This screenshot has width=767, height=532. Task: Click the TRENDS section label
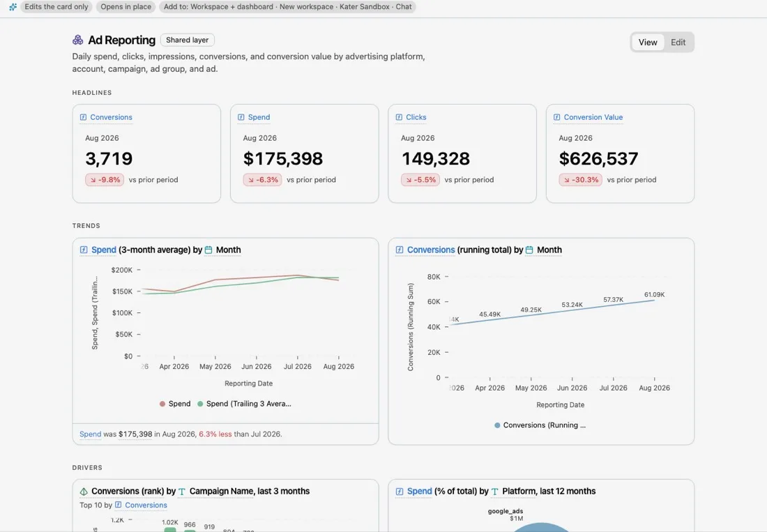click(86, 226)
